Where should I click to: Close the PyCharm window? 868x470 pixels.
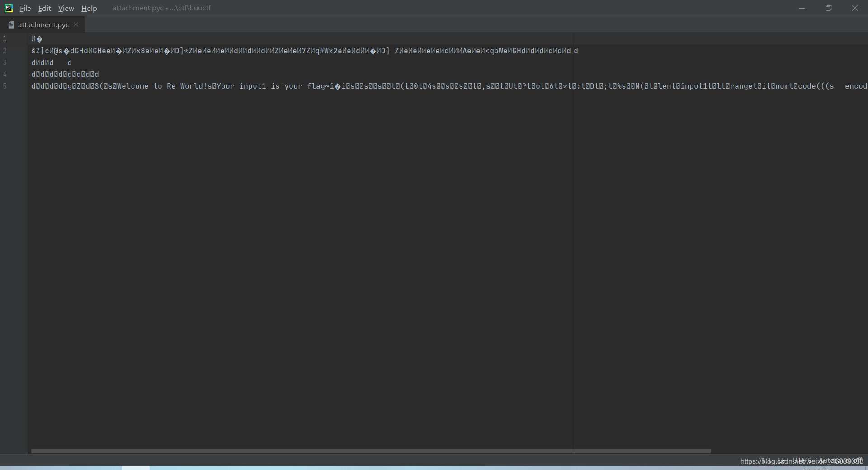click(x=854, y=8)
